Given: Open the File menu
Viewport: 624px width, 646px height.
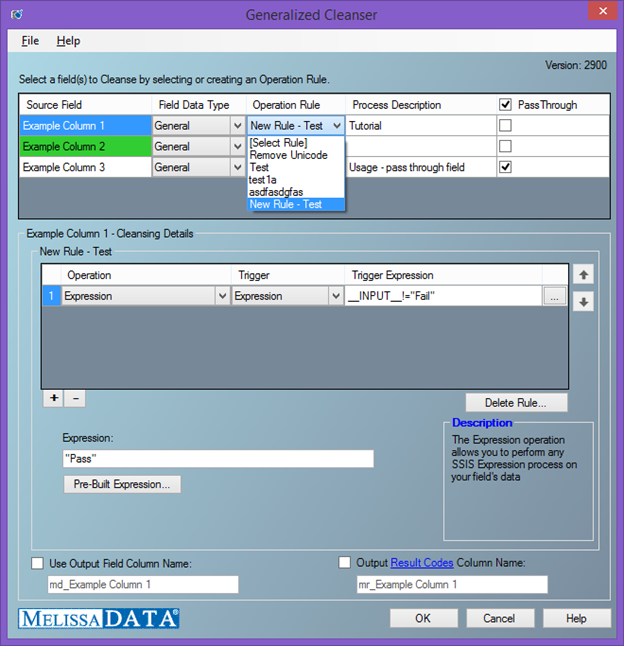Looking at the screenshot, I should click(x=30, y=41).
